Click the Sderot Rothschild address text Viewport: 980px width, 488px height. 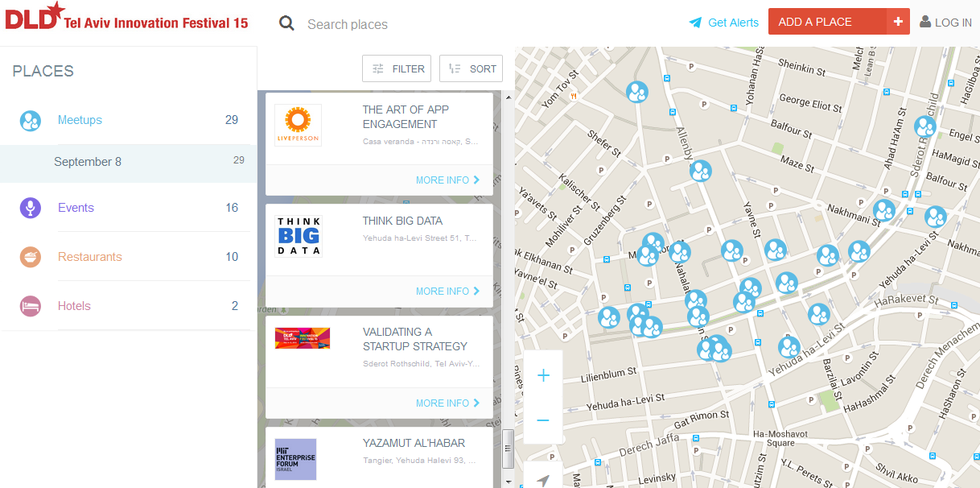[x=421, y=364]
